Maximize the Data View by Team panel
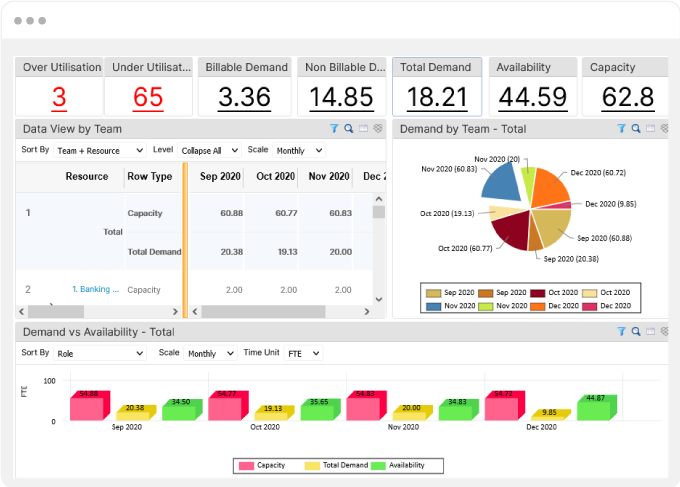The height and width of the screenshot is (487, 680). (363, 128)
